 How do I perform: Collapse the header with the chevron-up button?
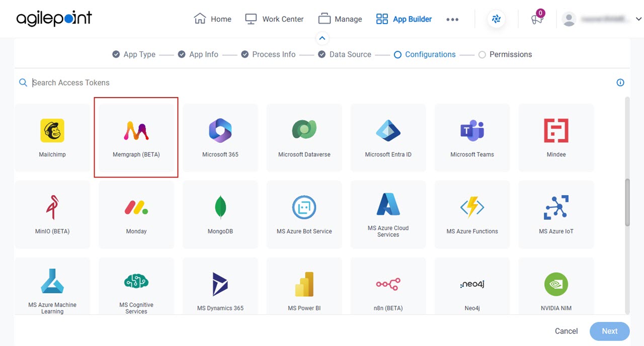tap(322, 38)
